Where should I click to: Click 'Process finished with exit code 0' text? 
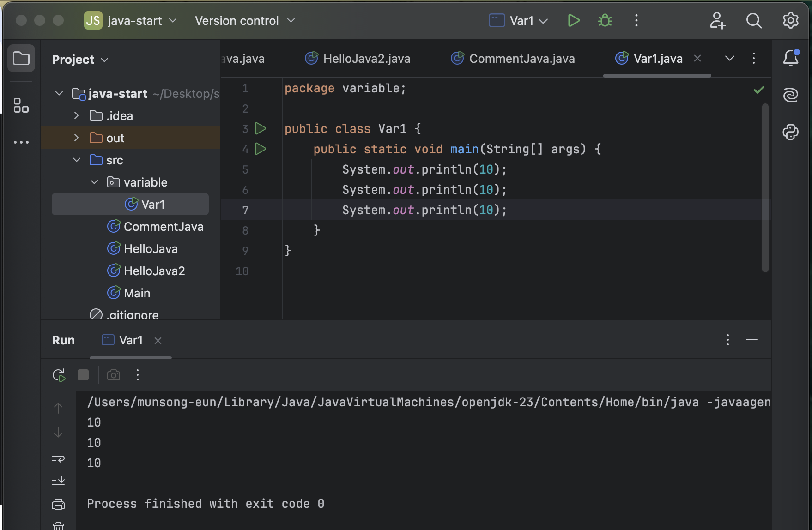[x=206, y=504]
